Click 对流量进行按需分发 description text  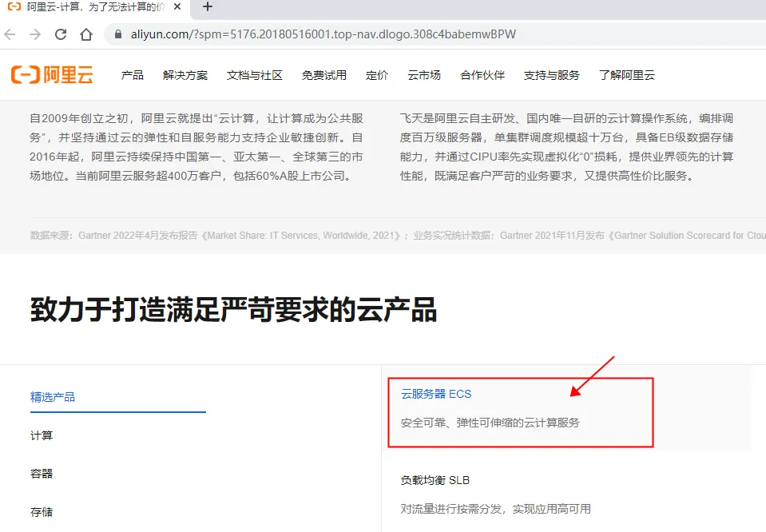click(x=496, y=509)
